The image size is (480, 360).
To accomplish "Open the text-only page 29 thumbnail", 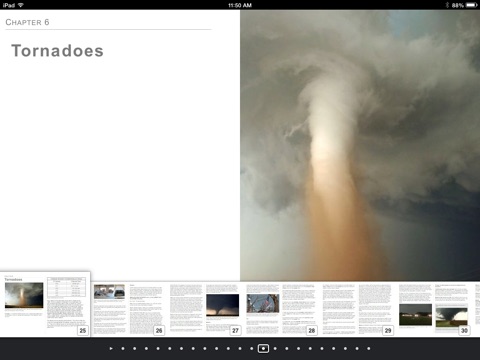I will (x=357, y=309).
